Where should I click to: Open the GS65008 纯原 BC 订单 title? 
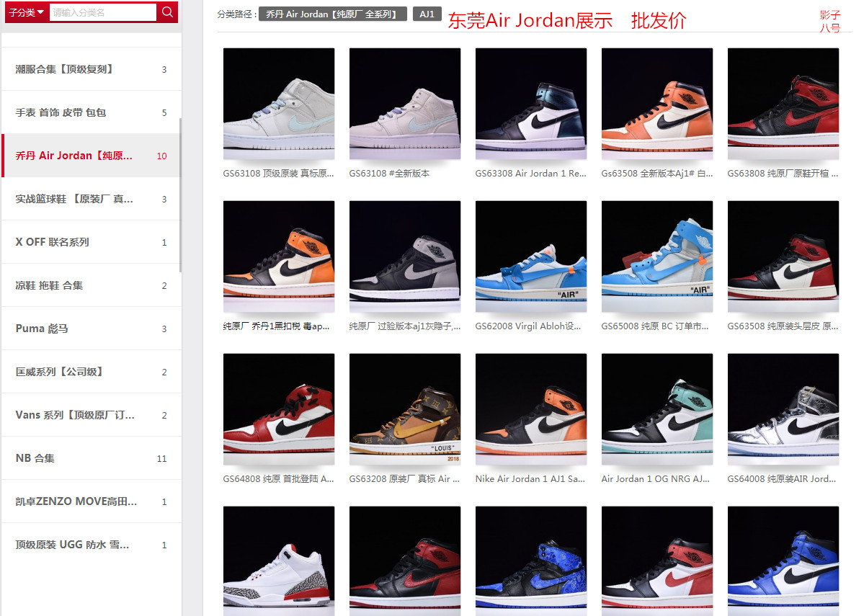pyautogui.click(x=655, y=326)
